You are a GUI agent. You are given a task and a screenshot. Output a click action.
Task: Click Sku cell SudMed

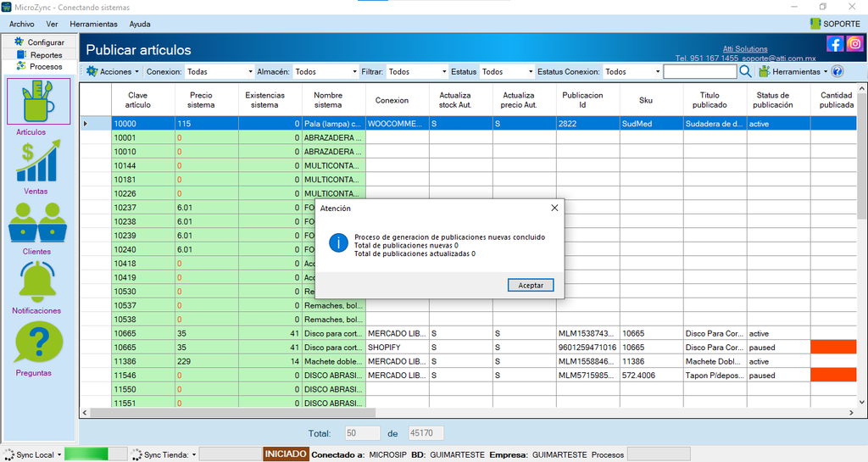click(x=652, y=124)
